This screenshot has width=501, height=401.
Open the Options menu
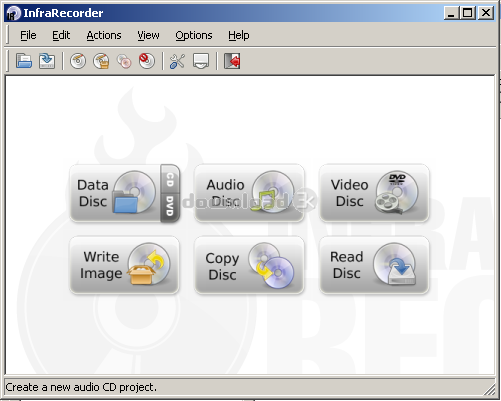(194, 35)
